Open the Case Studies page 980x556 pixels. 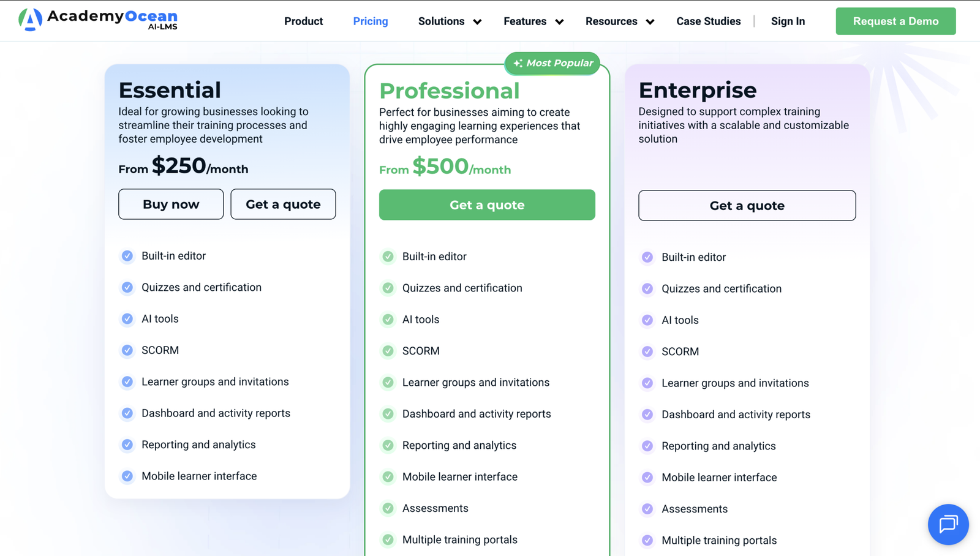tap(709, 21)
